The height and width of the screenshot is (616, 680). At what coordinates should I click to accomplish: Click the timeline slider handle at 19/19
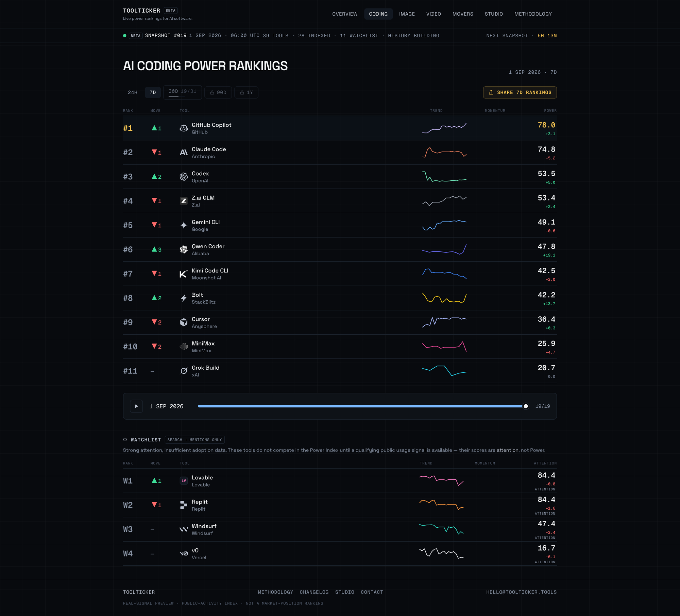click(x=526, y=406)
